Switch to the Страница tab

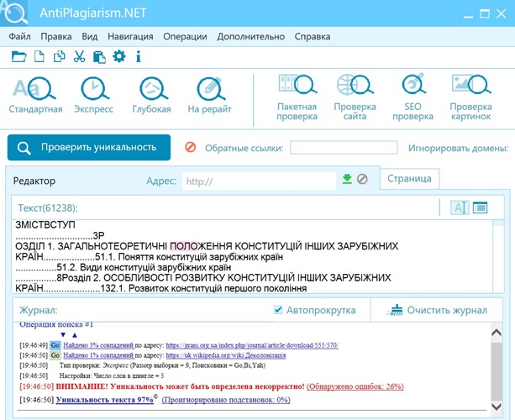point(409,179)
